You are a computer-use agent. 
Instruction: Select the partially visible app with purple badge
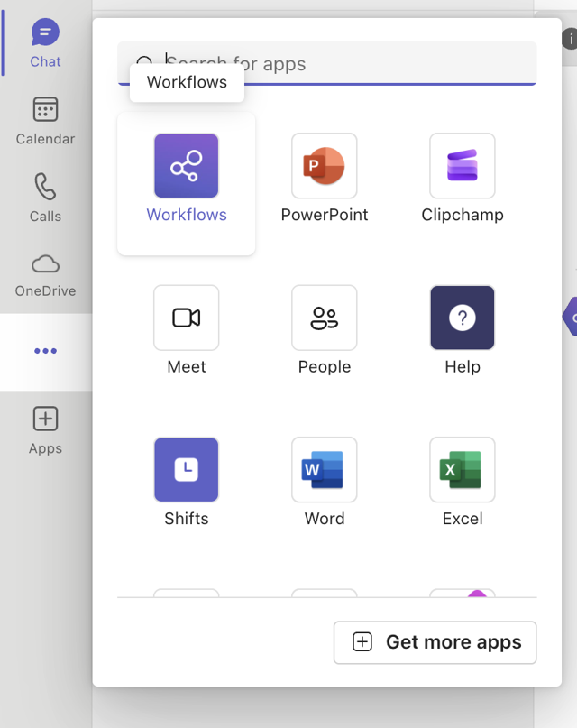pos(463,593)
